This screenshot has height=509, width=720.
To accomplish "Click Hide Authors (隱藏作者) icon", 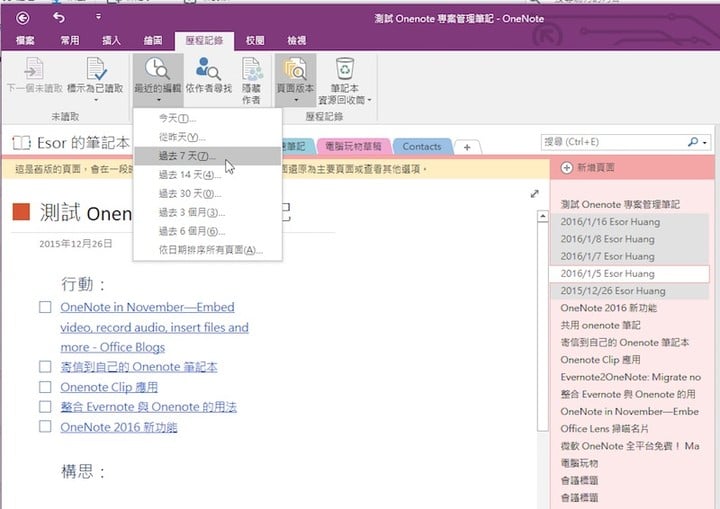I will pos(254,70).
